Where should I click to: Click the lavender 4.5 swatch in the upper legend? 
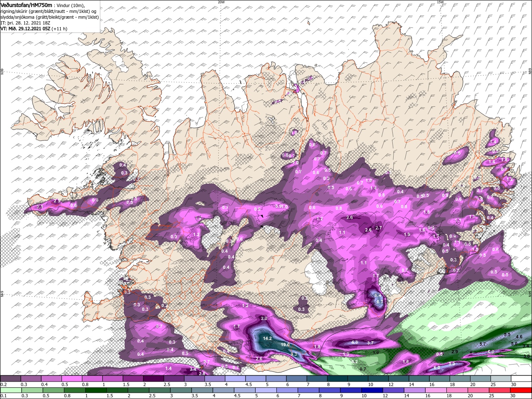pyautogui.click(x=255, y=379)
